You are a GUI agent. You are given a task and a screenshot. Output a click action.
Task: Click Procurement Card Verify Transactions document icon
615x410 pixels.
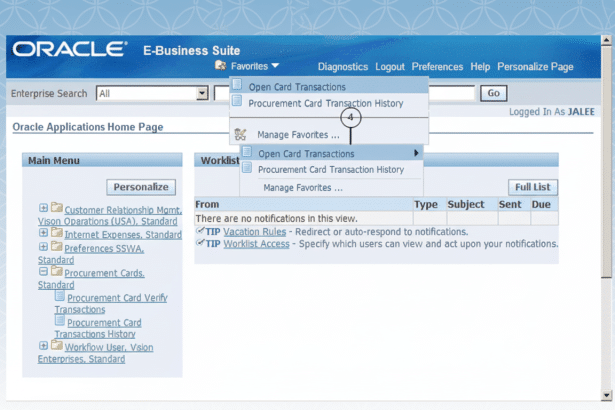click(60, 295)
